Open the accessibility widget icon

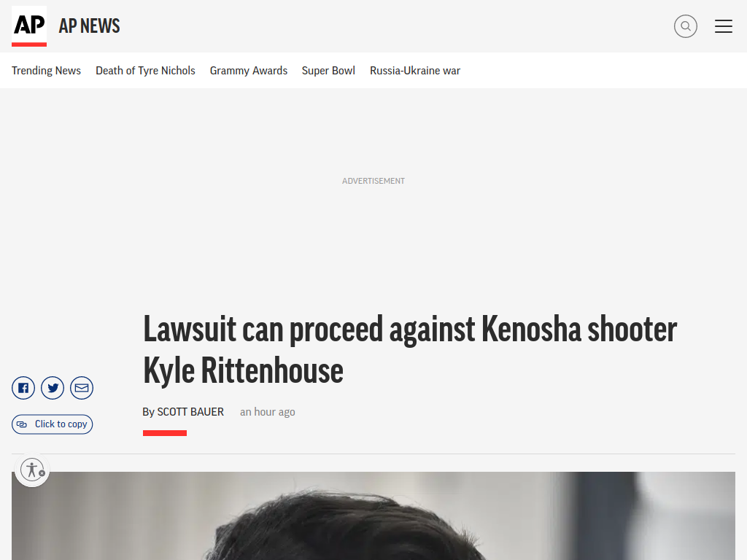[x=32, y=470]
